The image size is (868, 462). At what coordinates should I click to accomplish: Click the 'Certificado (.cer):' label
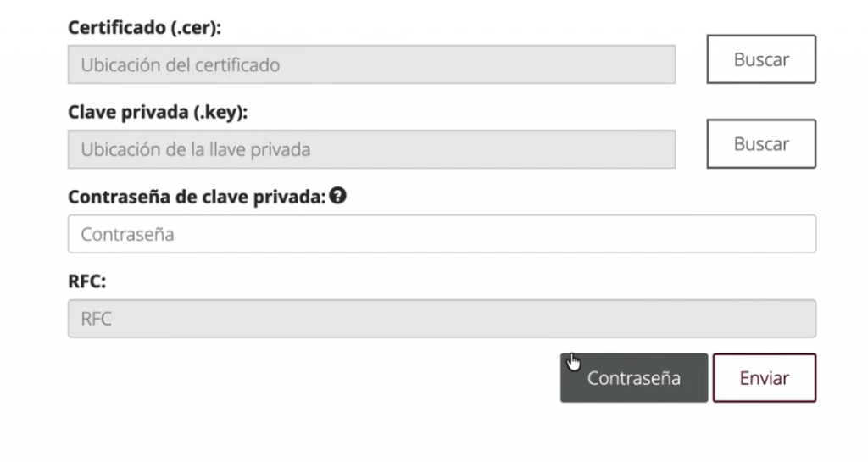tap(144, 27)
